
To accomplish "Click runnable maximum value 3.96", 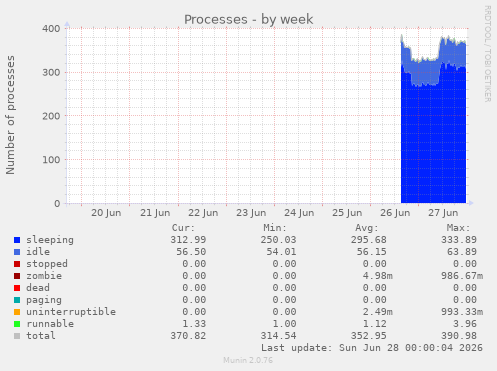I will (465, 324).
